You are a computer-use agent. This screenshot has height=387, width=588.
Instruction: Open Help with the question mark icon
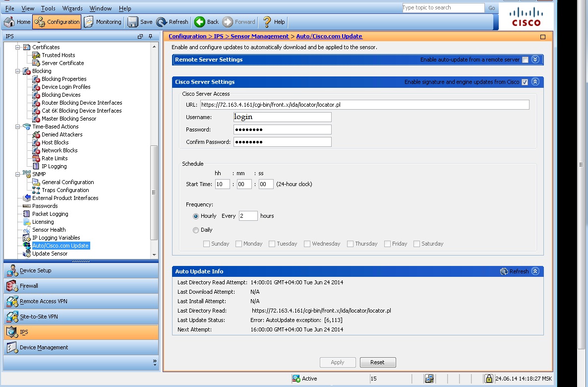point(267,22)
